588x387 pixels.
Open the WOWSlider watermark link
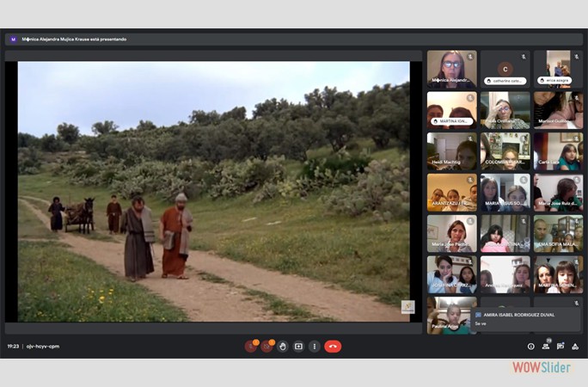[x=542, y=367]
